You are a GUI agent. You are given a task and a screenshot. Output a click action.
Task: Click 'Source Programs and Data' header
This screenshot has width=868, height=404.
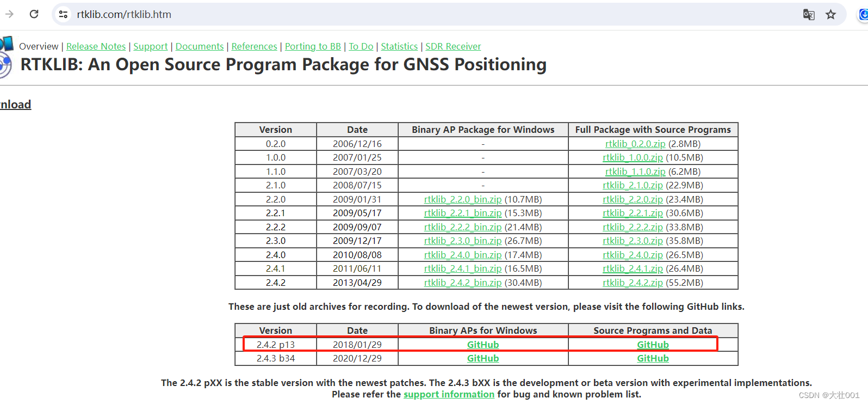653,330
